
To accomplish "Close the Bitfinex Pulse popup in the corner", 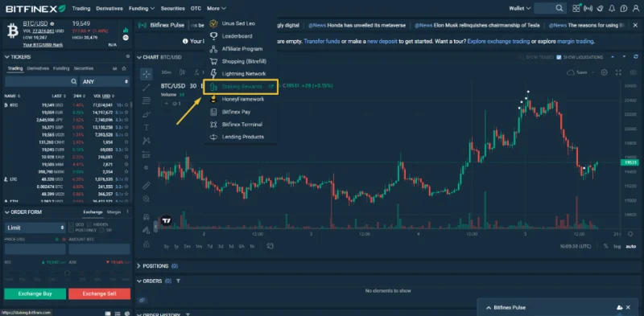I will tap(628, 307).
